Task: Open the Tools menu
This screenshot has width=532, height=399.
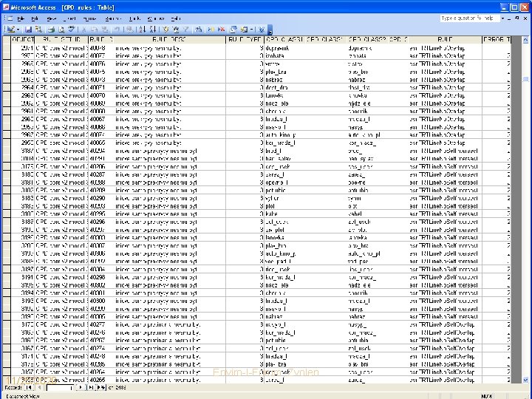Action: pos(134,18)
